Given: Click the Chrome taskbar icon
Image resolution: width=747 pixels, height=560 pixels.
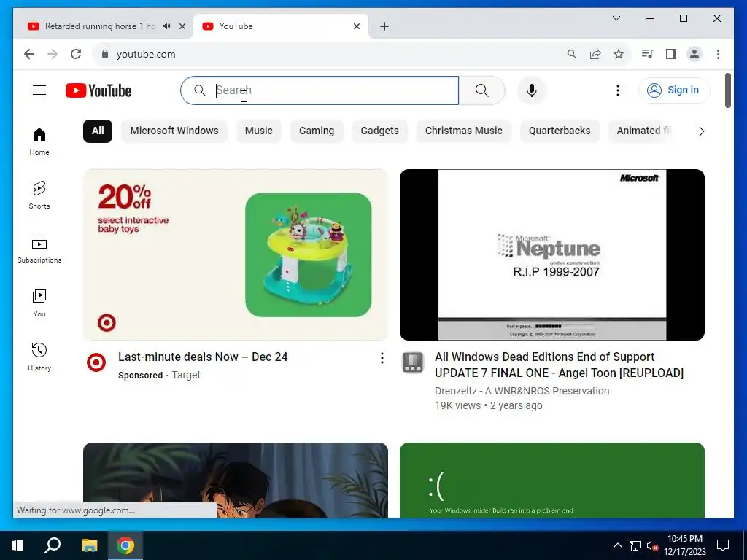Looking at the screenshot, I should click(125, 545).
